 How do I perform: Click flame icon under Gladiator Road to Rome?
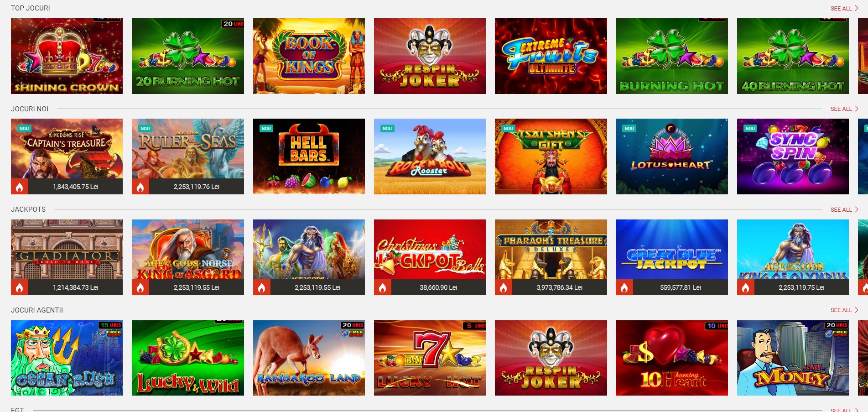pos(20,287)
